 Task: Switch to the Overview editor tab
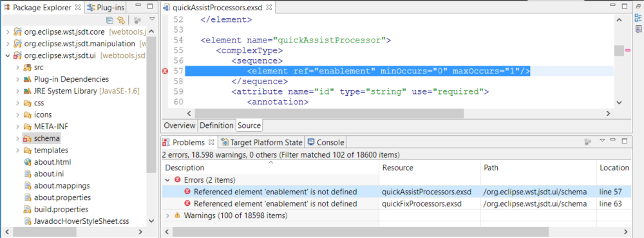180,125
